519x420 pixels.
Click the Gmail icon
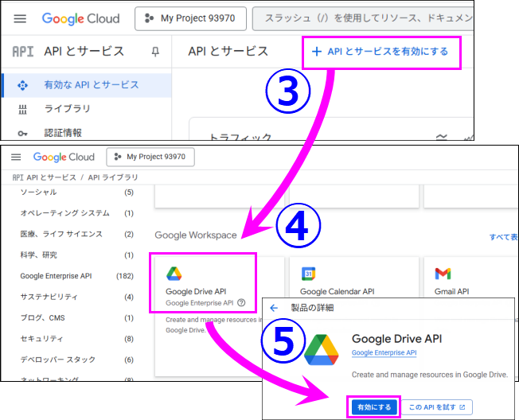(x=443, y=274)
